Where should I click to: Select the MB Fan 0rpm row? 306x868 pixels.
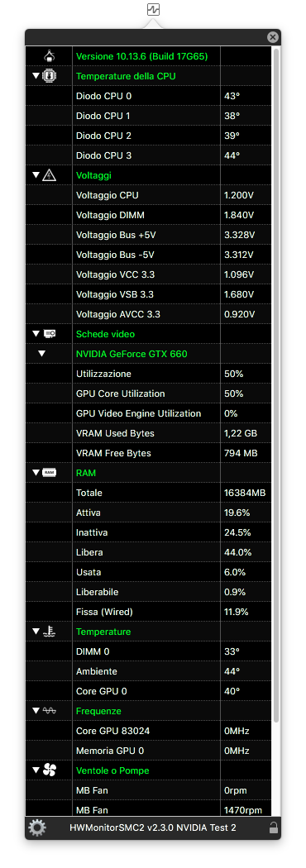pos(149,790)
